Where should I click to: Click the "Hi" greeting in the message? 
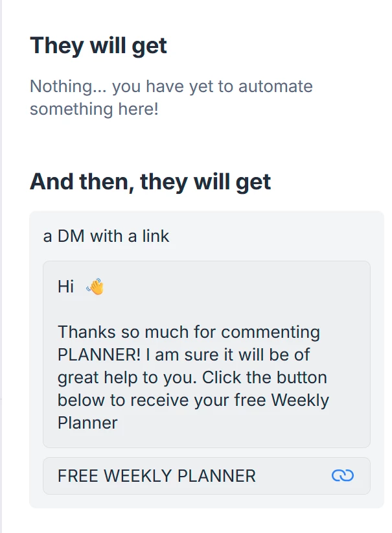coord(65,287)
